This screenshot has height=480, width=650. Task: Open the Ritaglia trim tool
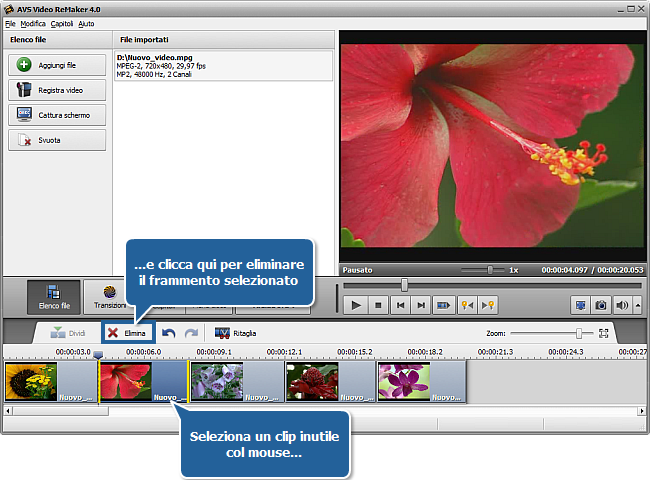pyautogui.click(x=236, y=333)
